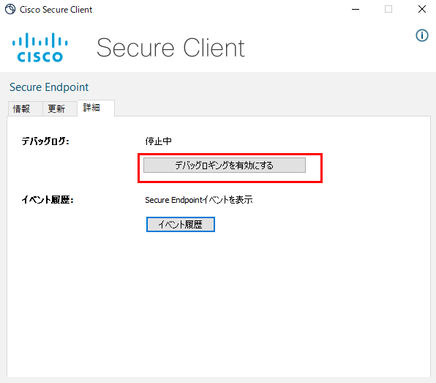Enable debug logging with デバッグロギングを有効にする
Image resolution: width=436 pixels, height=383 pixels.
tap(224, 165)
